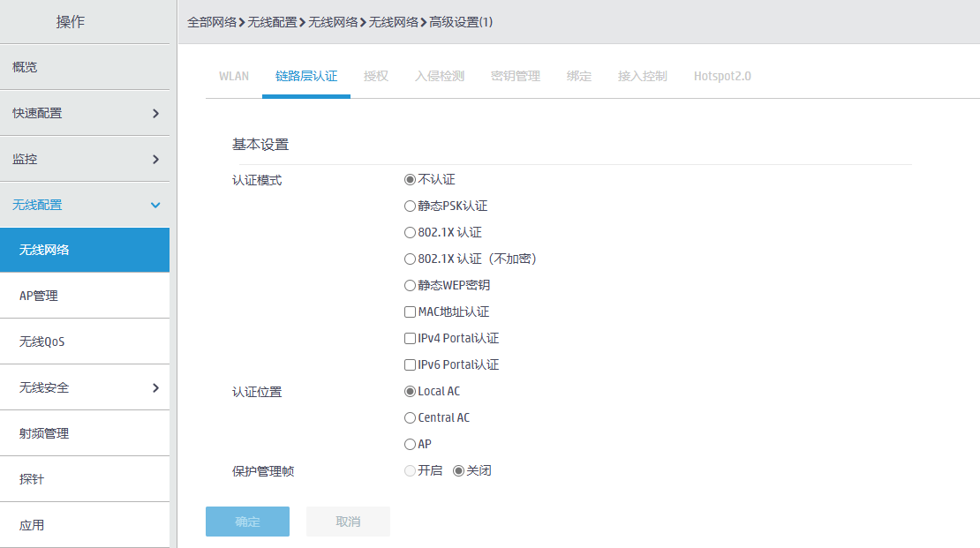Open the 授权 tab
980x548 pixels.
coord(375,76)
